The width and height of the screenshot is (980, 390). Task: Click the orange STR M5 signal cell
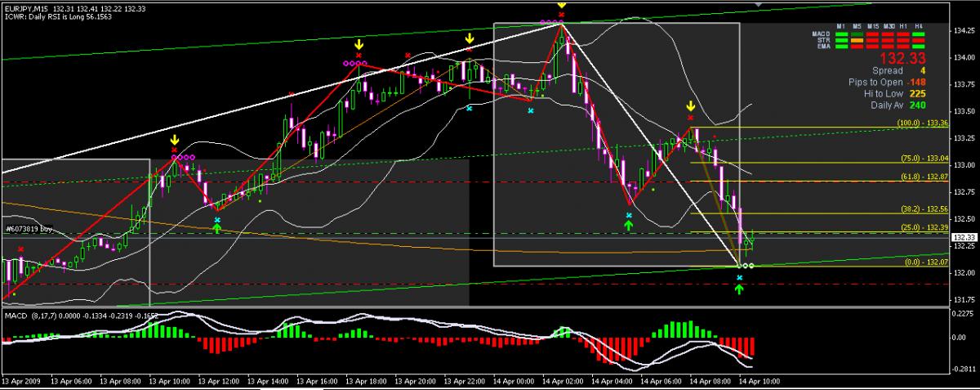click(857, 41)
